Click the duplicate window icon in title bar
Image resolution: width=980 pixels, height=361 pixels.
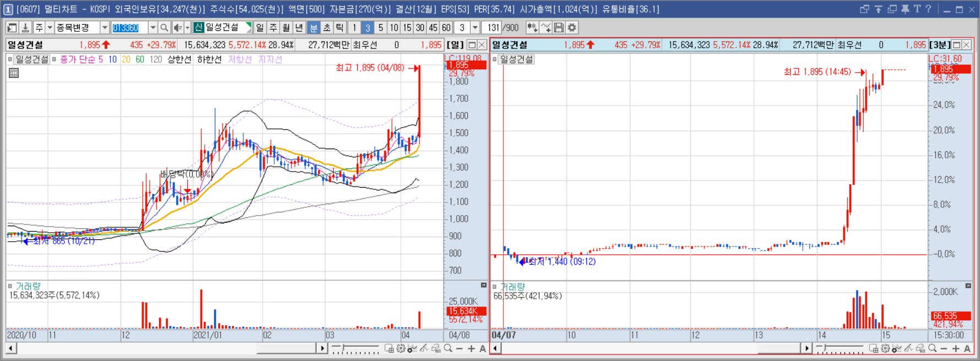tap(892, 9)
